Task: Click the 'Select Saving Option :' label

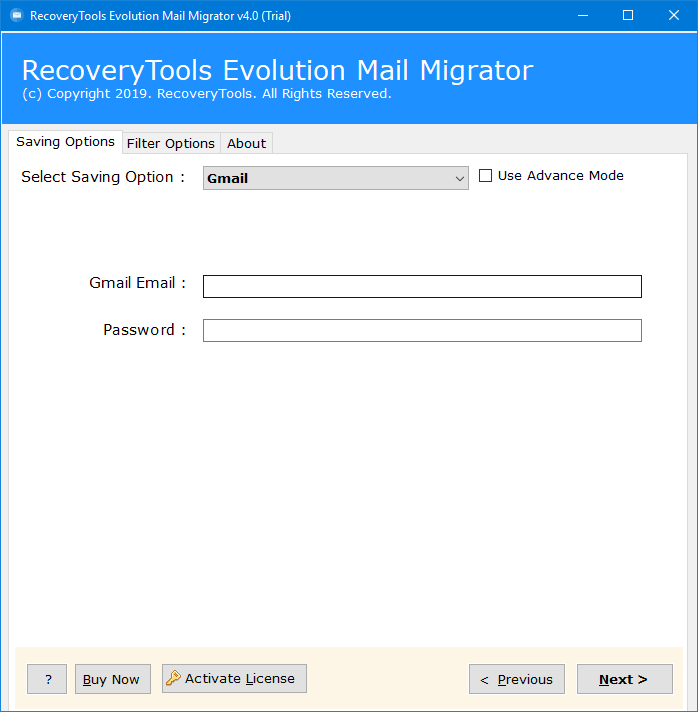Action: point(103,177)
